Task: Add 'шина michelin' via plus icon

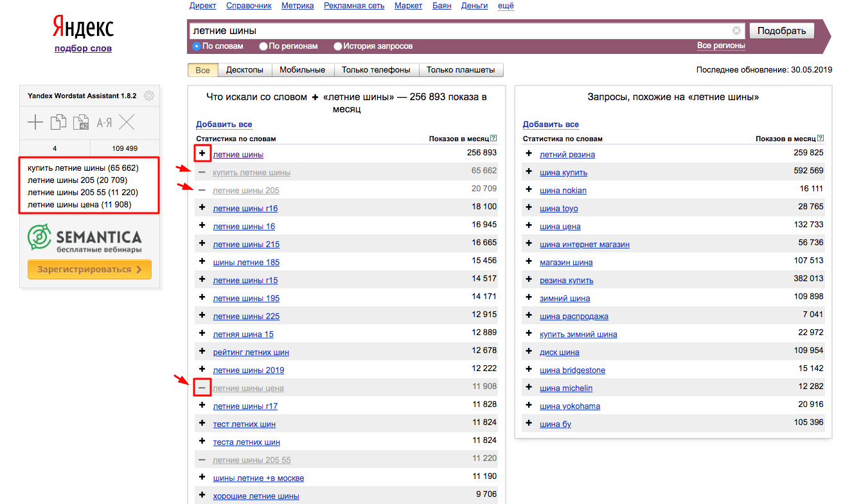Action: pyautogui.click(x=529, y=388)
